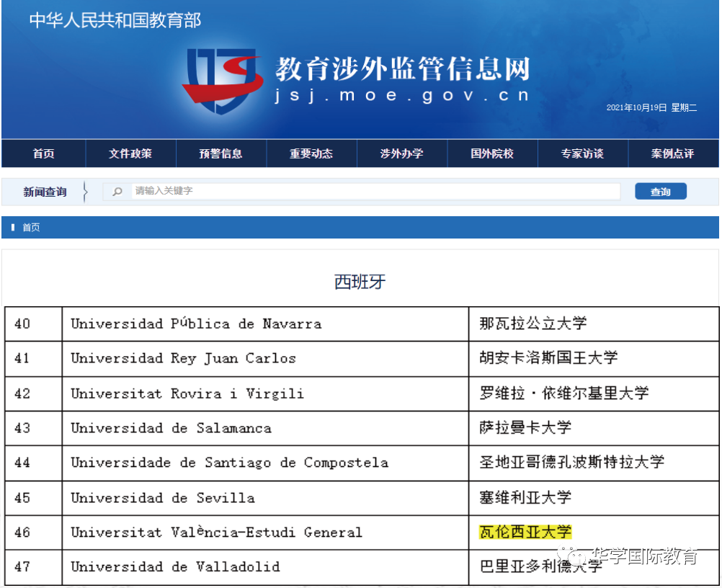This screenshot has width=722, height=588.
Task: Click the keyword search input field
Action: [375, 191]
